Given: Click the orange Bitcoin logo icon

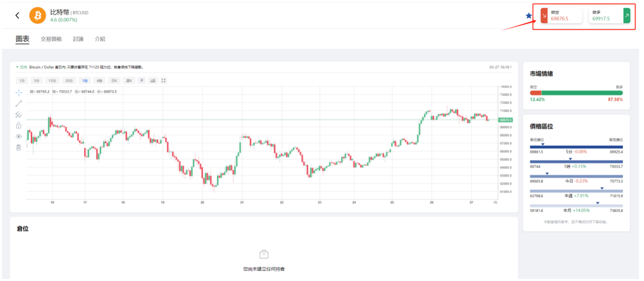Looking at the screenshot, I should [38, 15].
